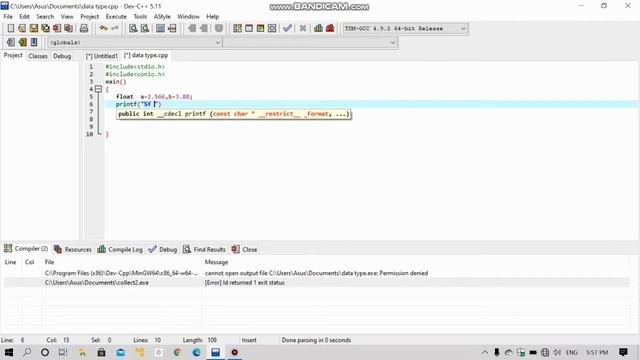The width and height of the screenshot is (640, 360).
Task: Switch to the Project sidebar tab
Action: [x=13, y=55]
